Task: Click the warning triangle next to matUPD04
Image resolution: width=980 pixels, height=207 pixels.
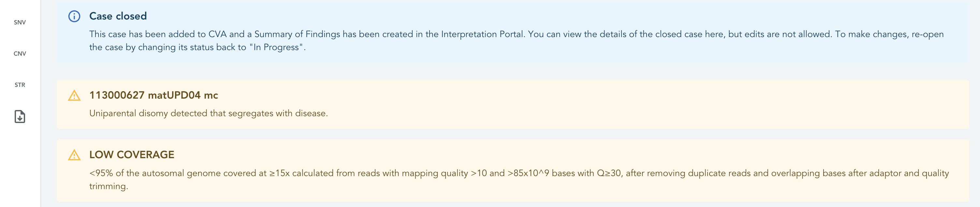Action: point(74,95)
